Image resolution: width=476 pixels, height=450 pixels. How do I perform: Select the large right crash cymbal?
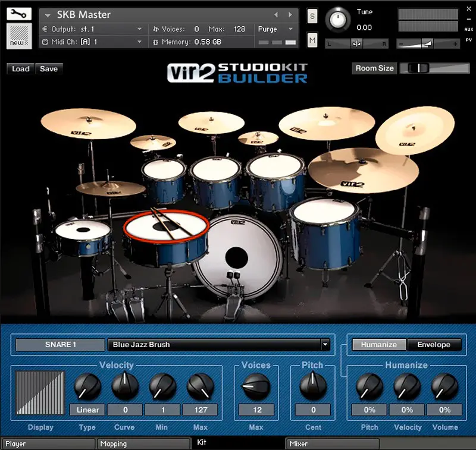coord(327,124)
